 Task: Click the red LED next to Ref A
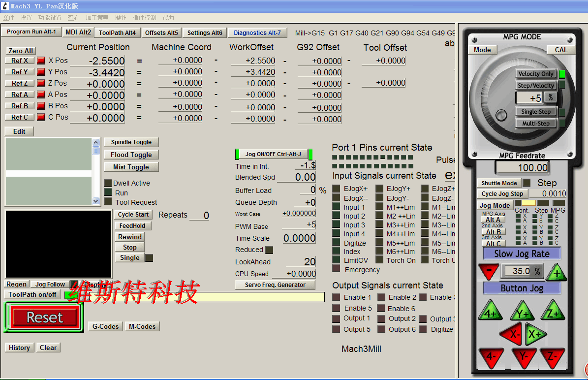click(41, 95)
